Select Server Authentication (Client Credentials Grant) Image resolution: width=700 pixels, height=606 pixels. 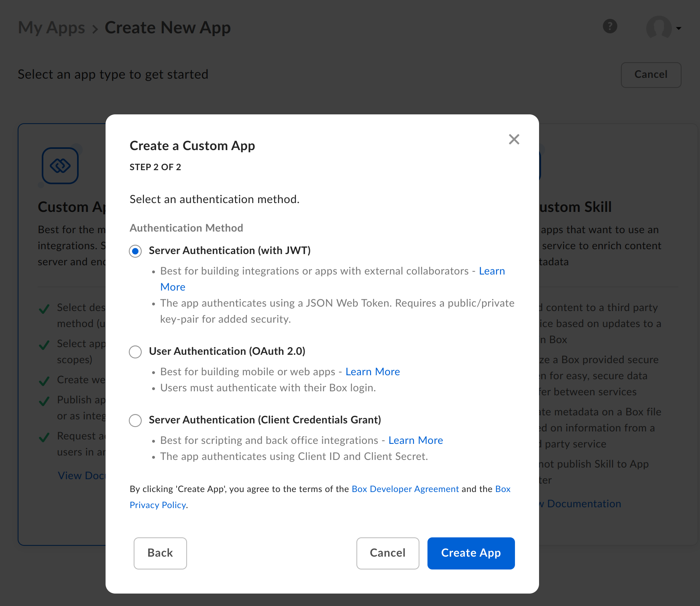tap(135, 421)
